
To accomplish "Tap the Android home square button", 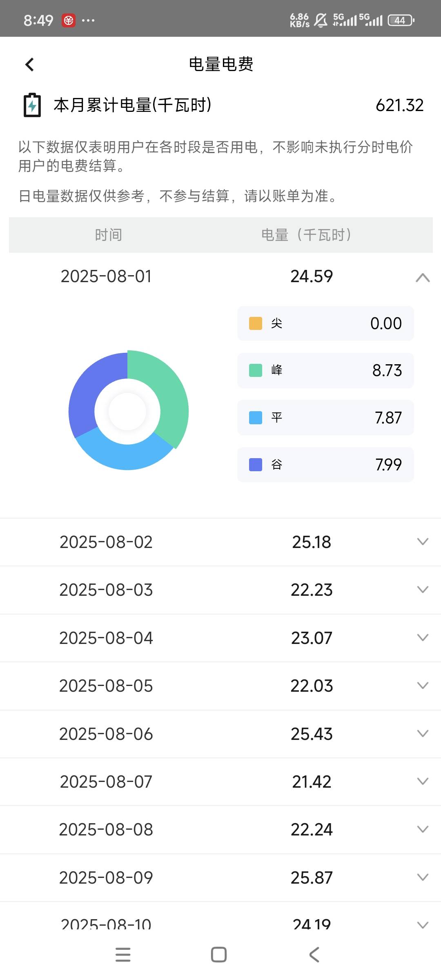I will pos(219,954).
